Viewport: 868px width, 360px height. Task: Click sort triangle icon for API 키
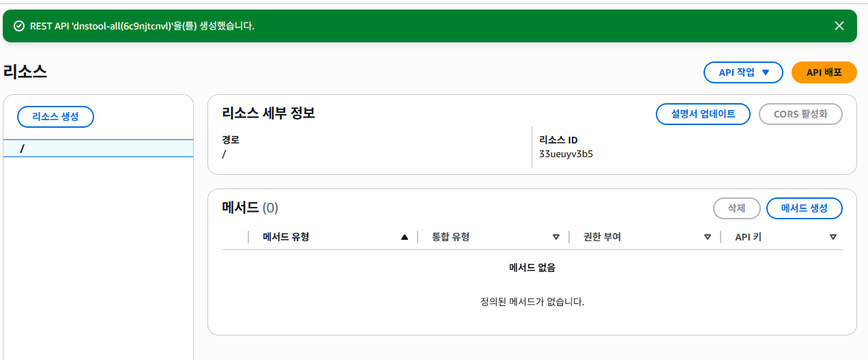pos(833,237)
